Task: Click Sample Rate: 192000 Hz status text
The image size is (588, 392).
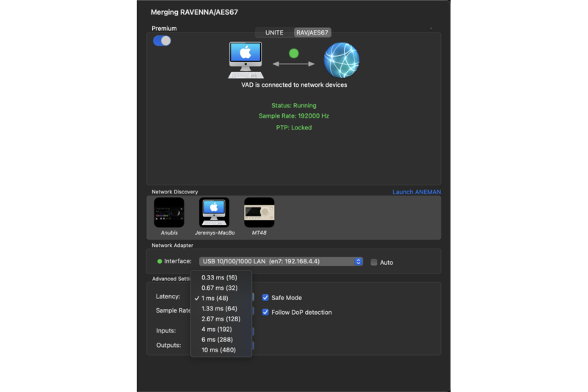Action: point(293,116)
